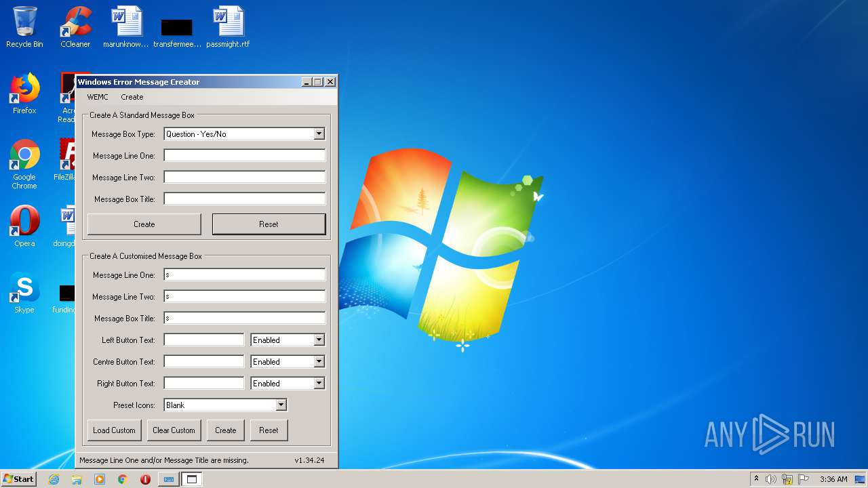Click Reset in Customised Message Box section
The height and width of the screenshot is (488, 868).
[269, 430]
